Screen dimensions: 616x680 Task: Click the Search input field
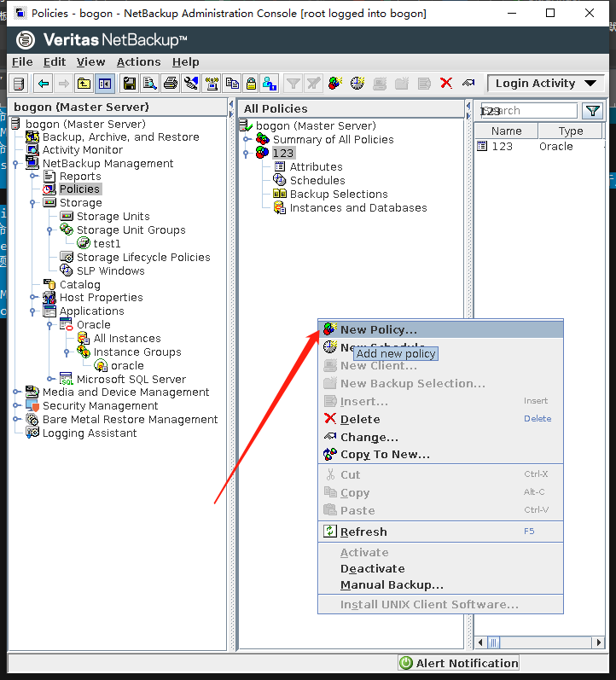coord(528,111)
